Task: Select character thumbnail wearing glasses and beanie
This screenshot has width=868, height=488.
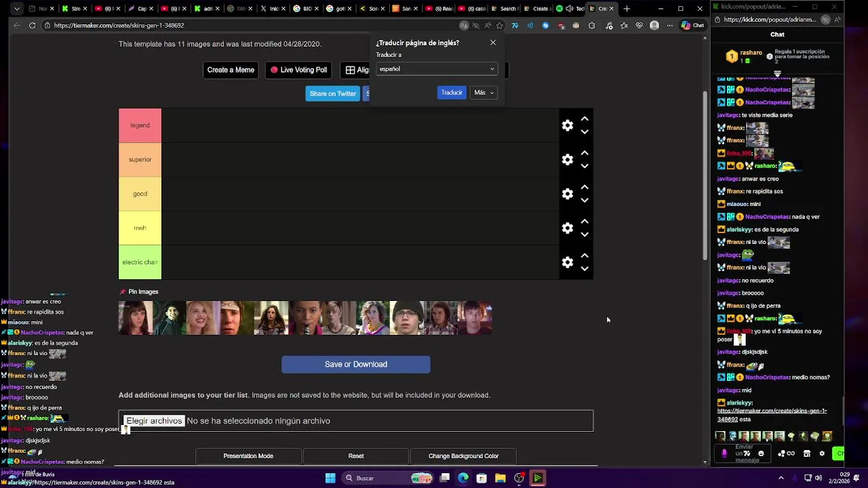Action: [407, 318]
